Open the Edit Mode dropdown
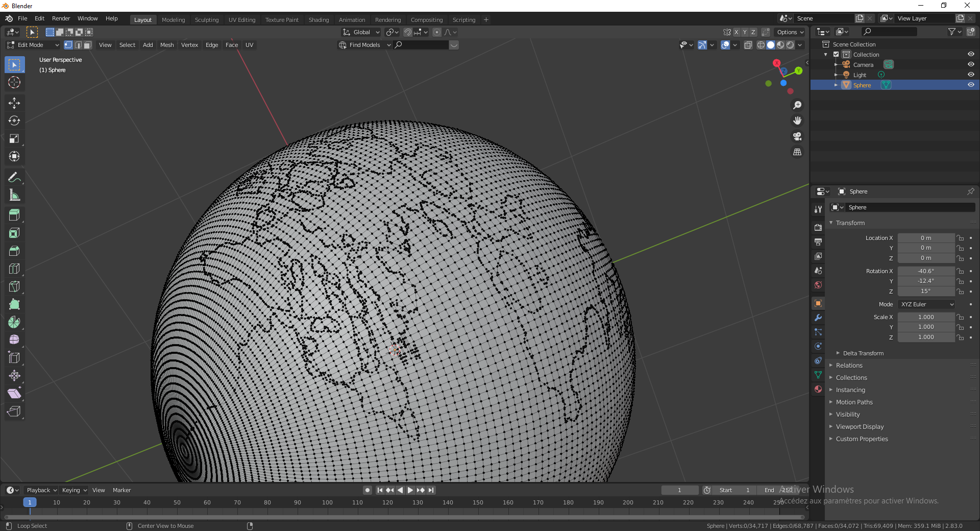 click(33, 45)
